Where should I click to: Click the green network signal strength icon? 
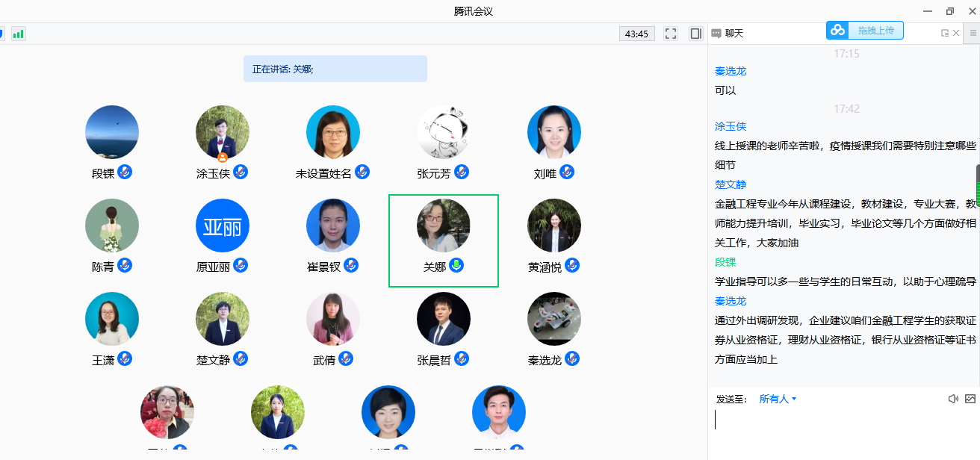pyautogui.click(x=18, y=34)
